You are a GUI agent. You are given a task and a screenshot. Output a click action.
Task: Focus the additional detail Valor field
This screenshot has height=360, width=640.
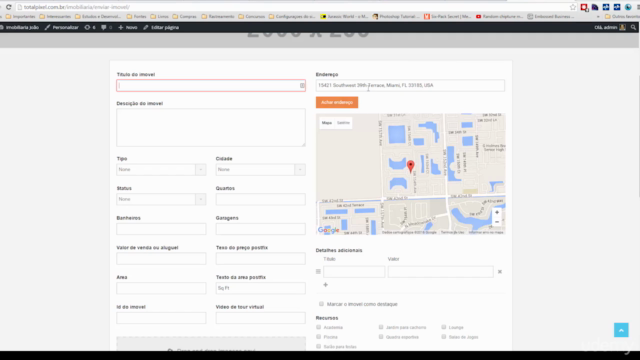(440, 271)
